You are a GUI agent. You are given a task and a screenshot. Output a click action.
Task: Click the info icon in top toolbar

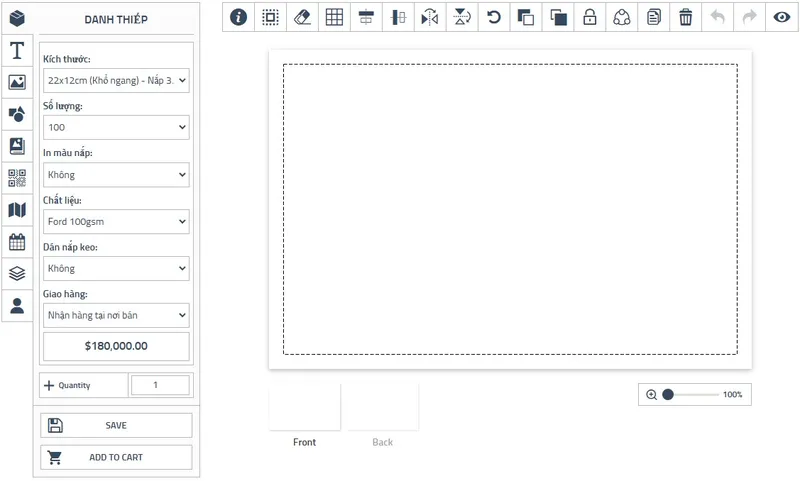point(238,17)
